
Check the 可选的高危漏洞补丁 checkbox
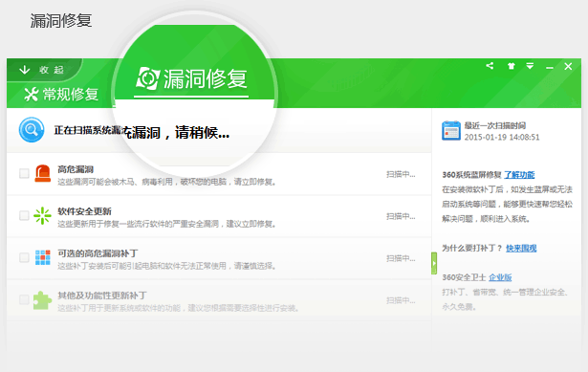point(24,257)
